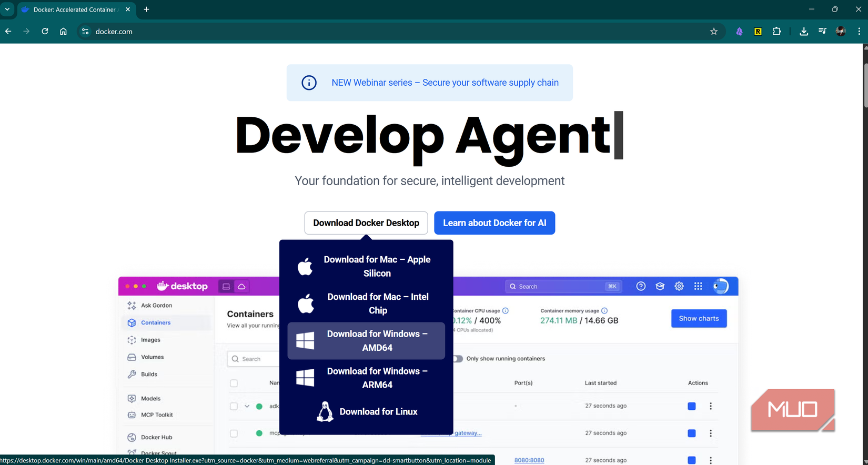Tick the mcp container row checkbox
Screen dimensions: 868x465
[234, 433]
